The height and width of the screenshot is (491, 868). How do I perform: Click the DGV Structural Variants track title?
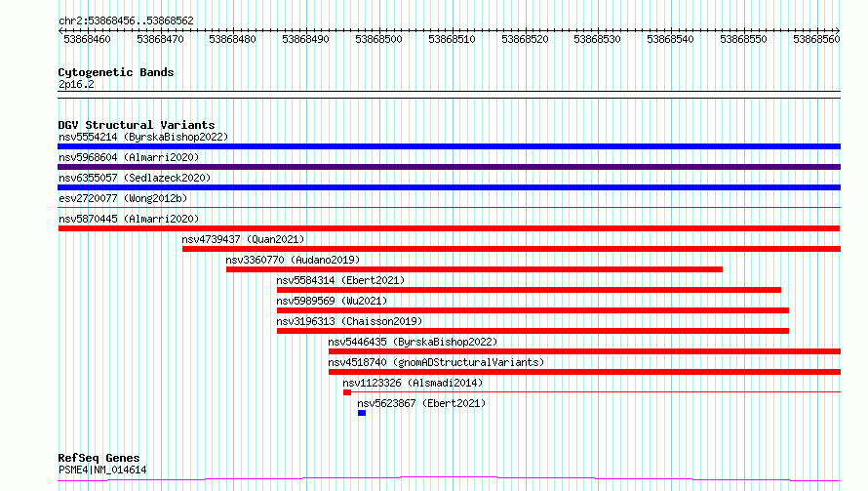pos(137,125)
